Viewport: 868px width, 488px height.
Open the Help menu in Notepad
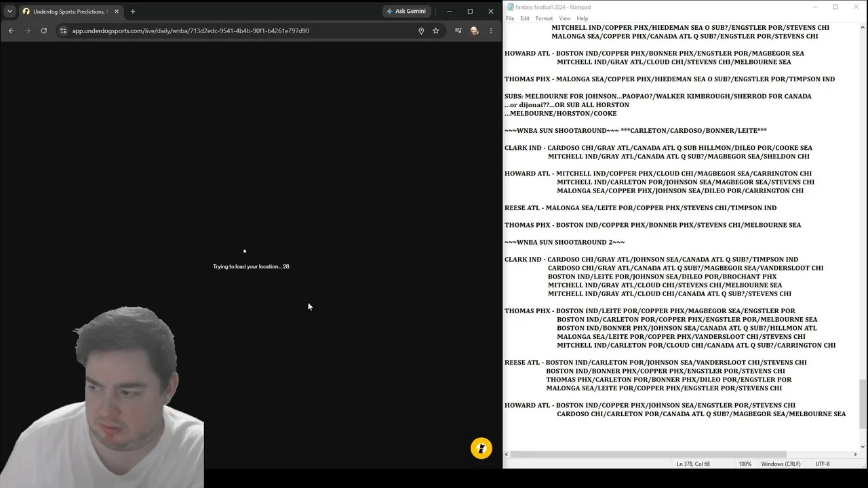(x=583, y=18)
